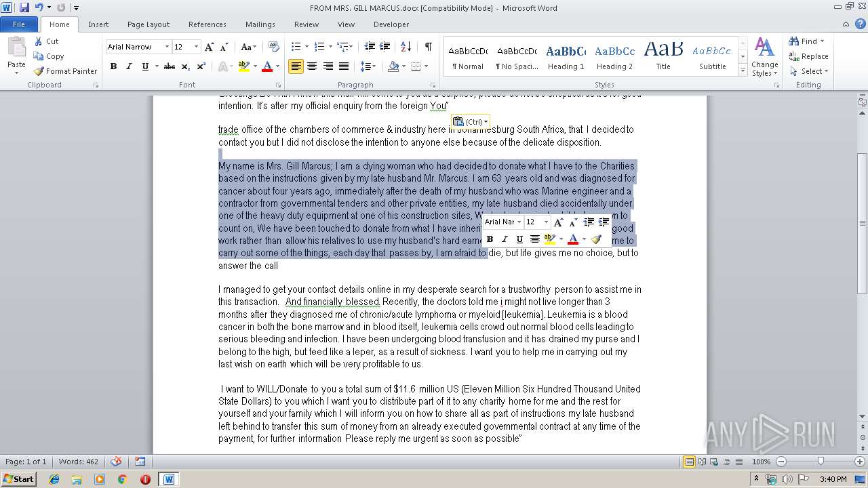Switch to the Insert tab

coord(98,24)
